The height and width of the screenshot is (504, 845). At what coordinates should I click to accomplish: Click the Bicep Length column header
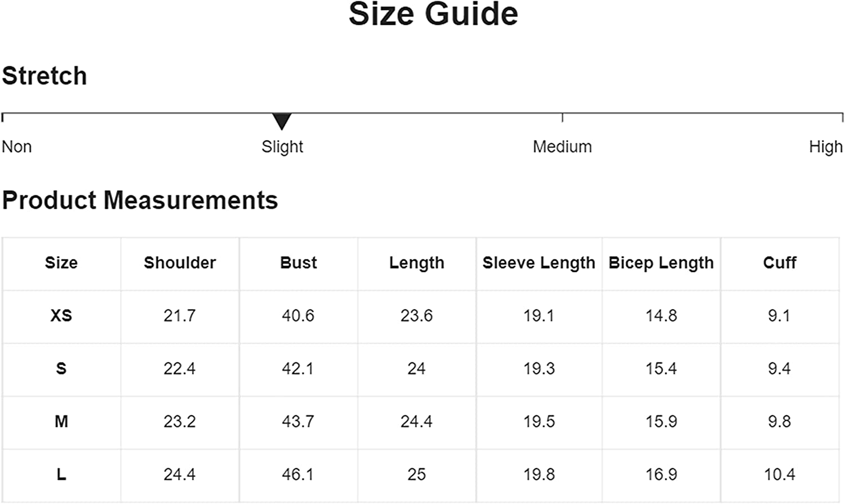(x=661, y=263)
